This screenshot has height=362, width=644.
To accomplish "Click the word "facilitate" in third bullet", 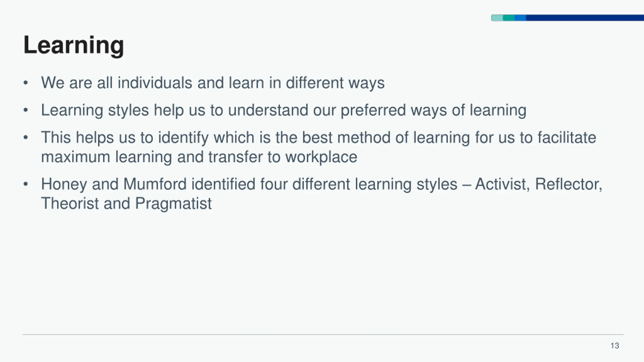I will (x=567, y=138).
